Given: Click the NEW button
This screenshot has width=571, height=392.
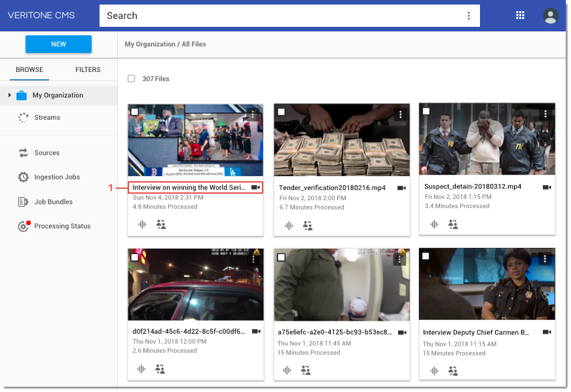Looking at the screenshot, I should pyautogui.click(x=58, y=45).
